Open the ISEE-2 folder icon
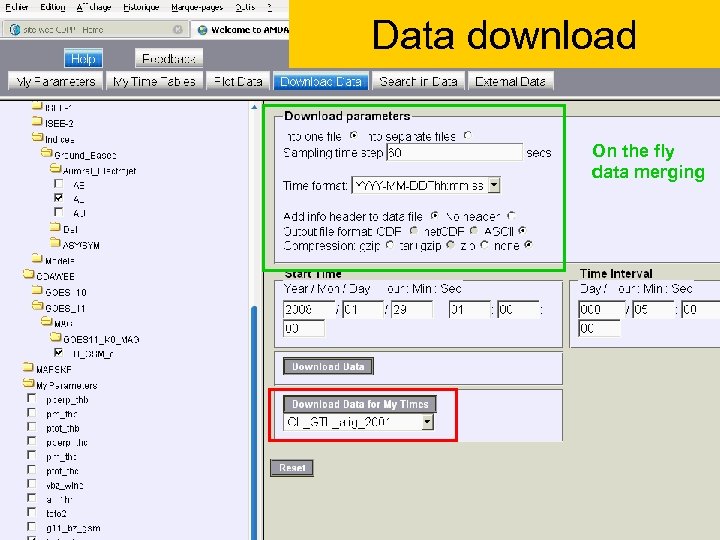Viewport: 720px width, 540px height. (x=37, y=121)
